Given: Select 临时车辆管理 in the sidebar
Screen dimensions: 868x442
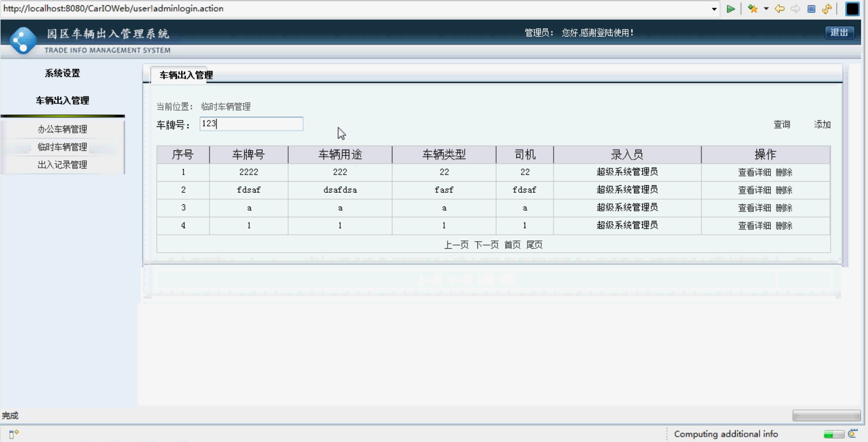Looking at the screenshot, I should click(x=62, y=147).
